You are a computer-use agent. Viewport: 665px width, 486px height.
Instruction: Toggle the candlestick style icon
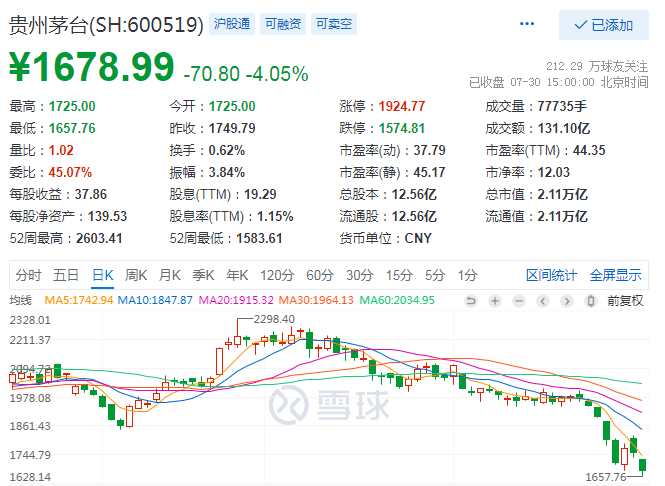click(x=590, y=301)
